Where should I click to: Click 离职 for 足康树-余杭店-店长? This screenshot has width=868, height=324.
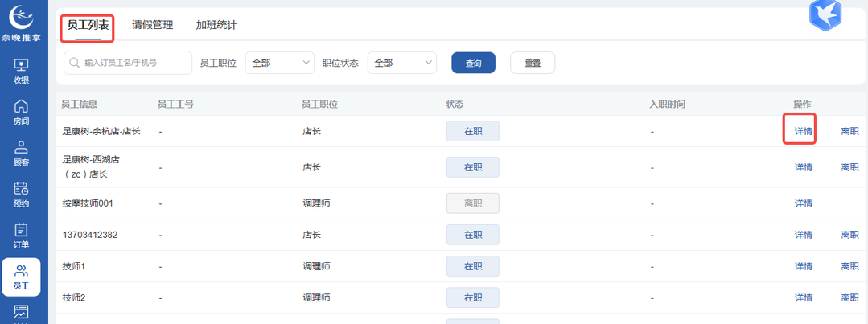tap(849, 132)
